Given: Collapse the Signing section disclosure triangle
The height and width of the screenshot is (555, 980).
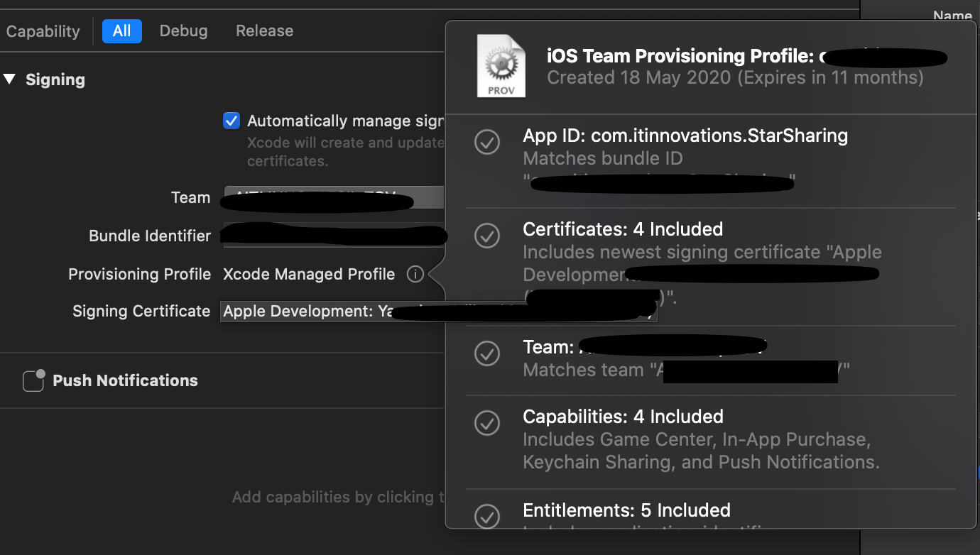Looking at the screenshot, I should click(x=10, y=79).
